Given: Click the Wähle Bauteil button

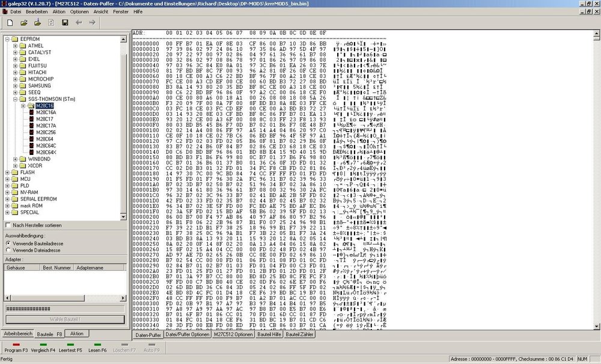Looking at the screenshot, I should [65, 319].
